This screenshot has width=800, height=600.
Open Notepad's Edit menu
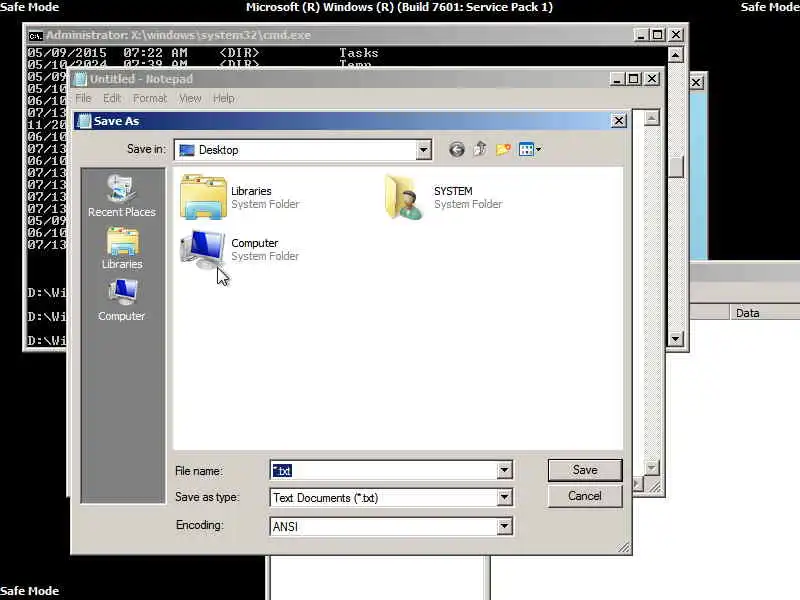(112, 98)
